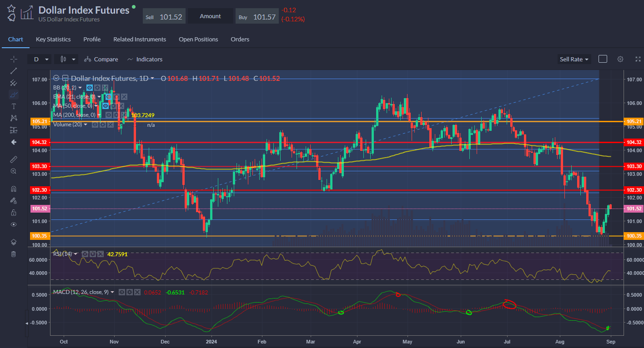644x348 pixels.
Task: Open the D timeframe dropdown
Action: tap(39, 59)
